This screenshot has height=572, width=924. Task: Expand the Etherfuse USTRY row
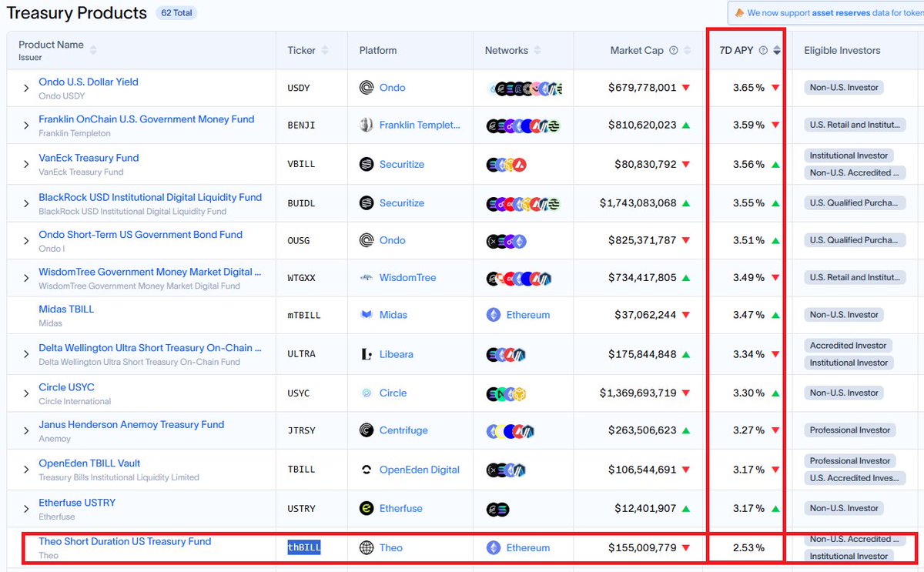coord(25,509)
